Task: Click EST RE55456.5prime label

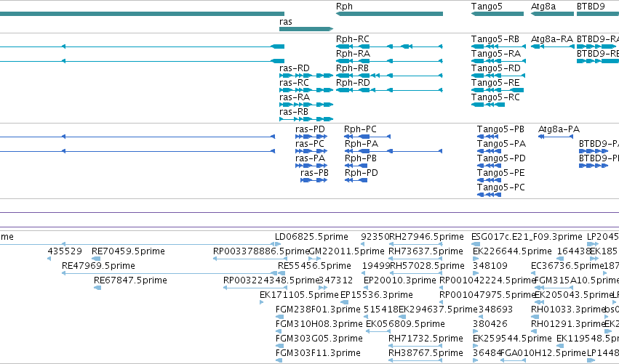Action: coord(315,266)
